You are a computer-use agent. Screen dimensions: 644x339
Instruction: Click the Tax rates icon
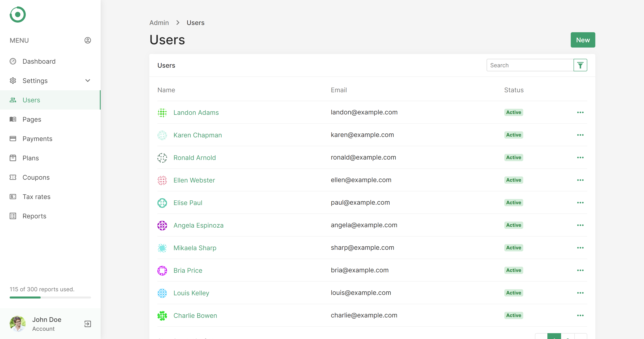pos(13,197)
